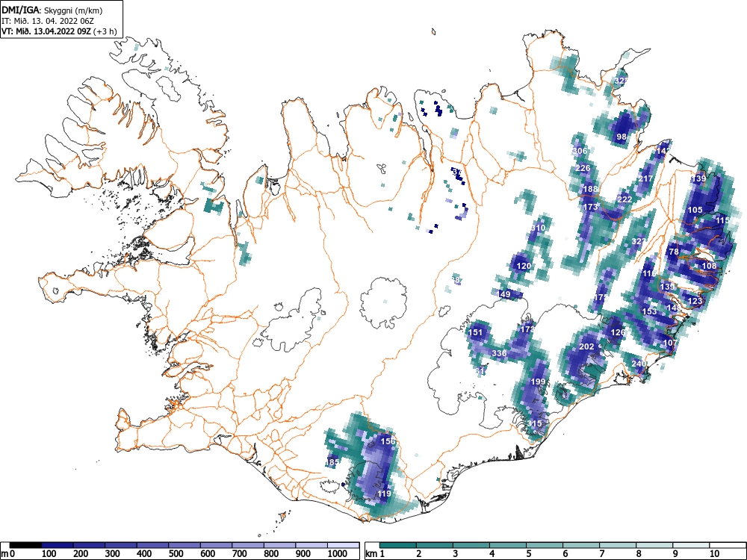Click the kilometre legend label 9
747x560 pixels.
[675, 553]
